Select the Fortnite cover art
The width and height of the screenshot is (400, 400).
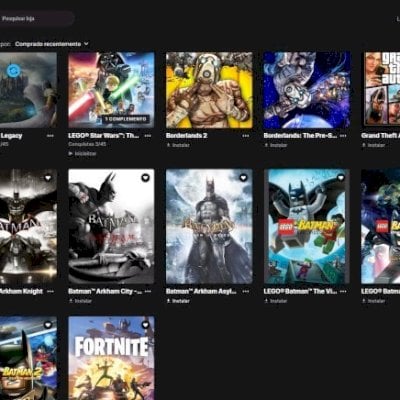click(x=111, y=358)
